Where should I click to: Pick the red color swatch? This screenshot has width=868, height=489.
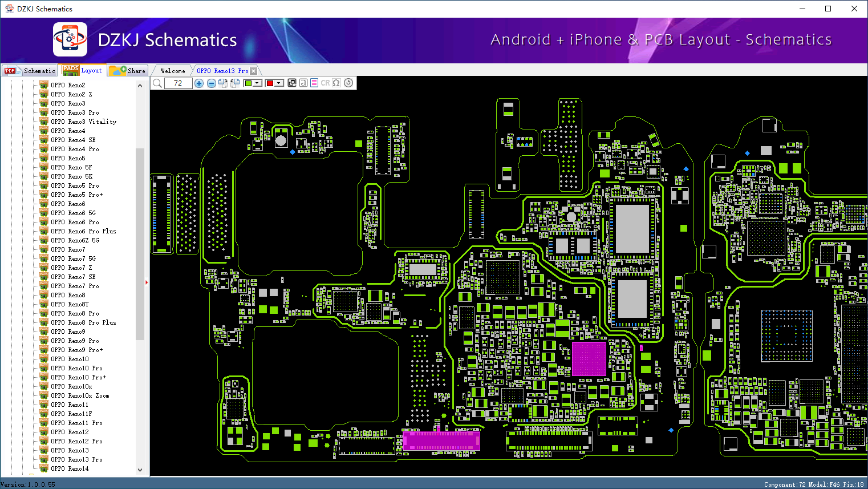(270, 83)
